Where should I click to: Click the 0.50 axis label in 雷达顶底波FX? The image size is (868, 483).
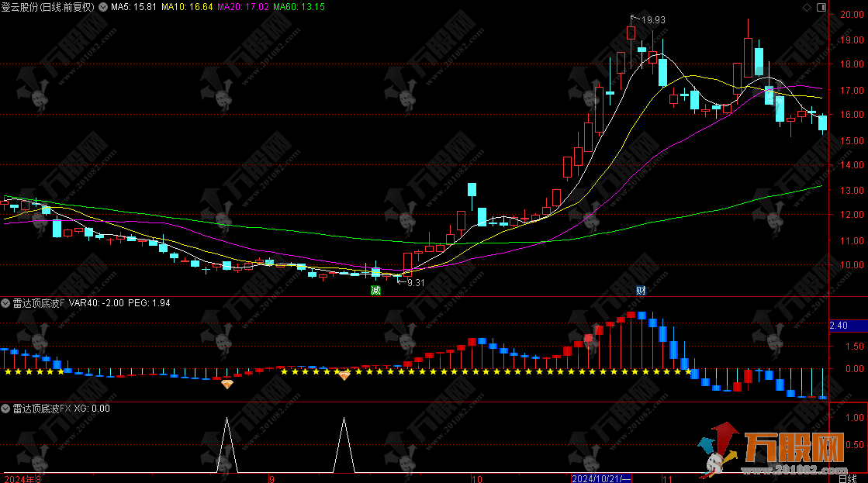854,445
